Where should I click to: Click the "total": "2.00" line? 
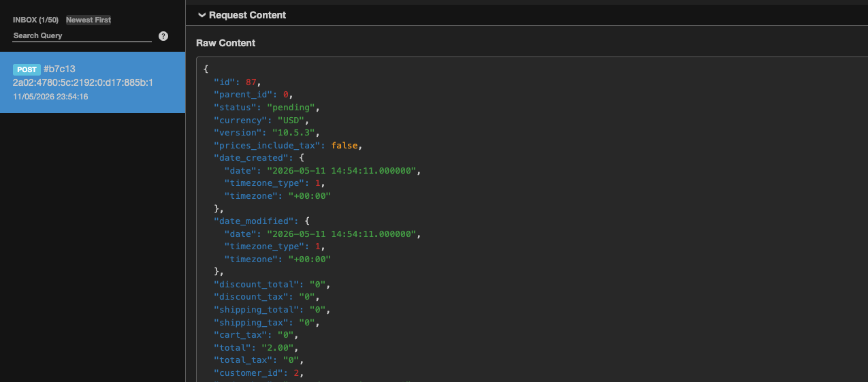point(256,348)
